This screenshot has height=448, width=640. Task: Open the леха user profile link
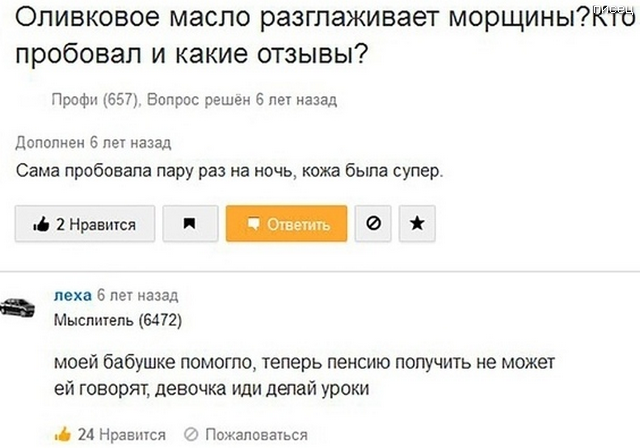71,296
